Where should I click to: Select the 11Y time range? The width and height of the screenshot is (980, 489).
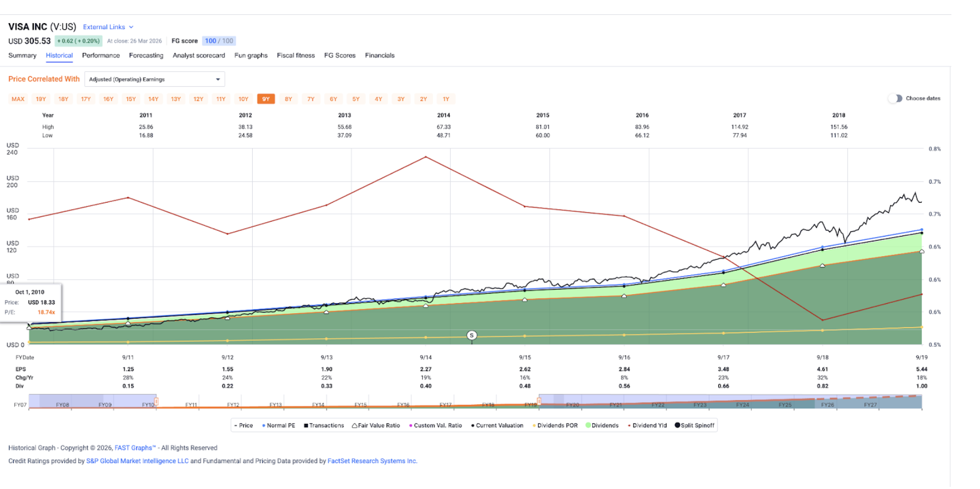pos(221,99)
